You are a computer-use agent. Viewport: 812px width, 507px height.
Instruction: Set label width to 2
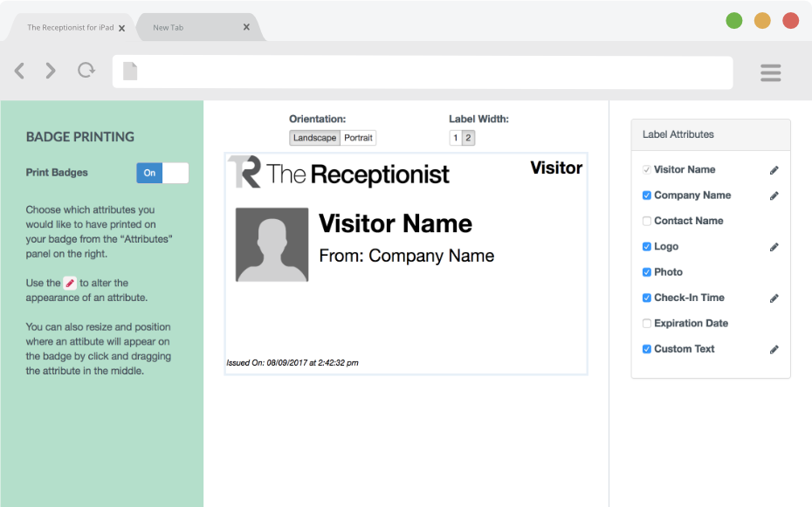coord(468,138)
